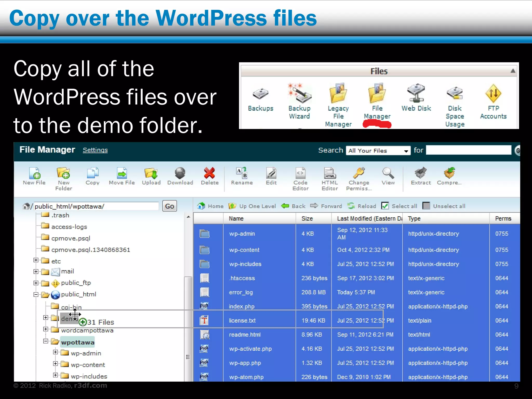Select the wp-activate.php file row

point(357,349)
